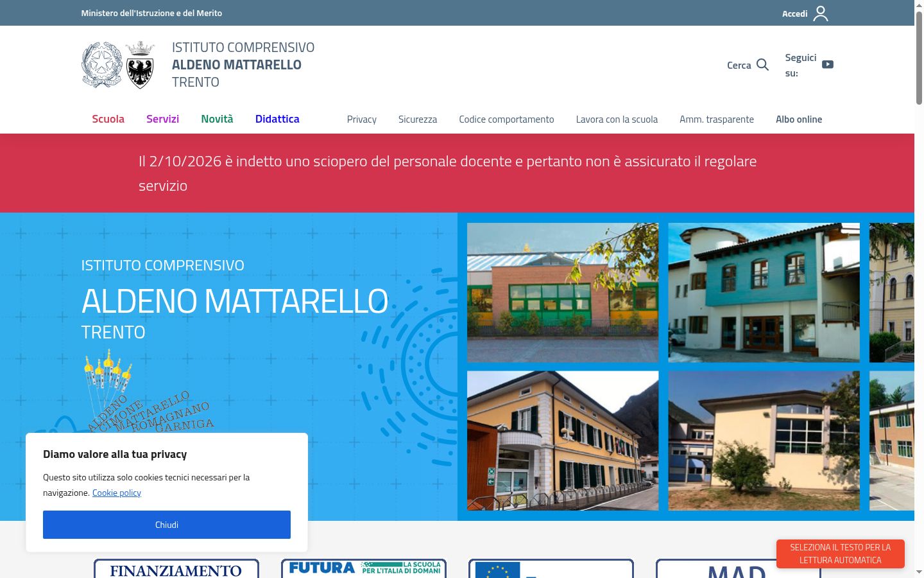The width and height of the screenshot is (924, 578).
Task: Click Ministero dell'Istruzione e del Merito link
Action: pos(151,13)
